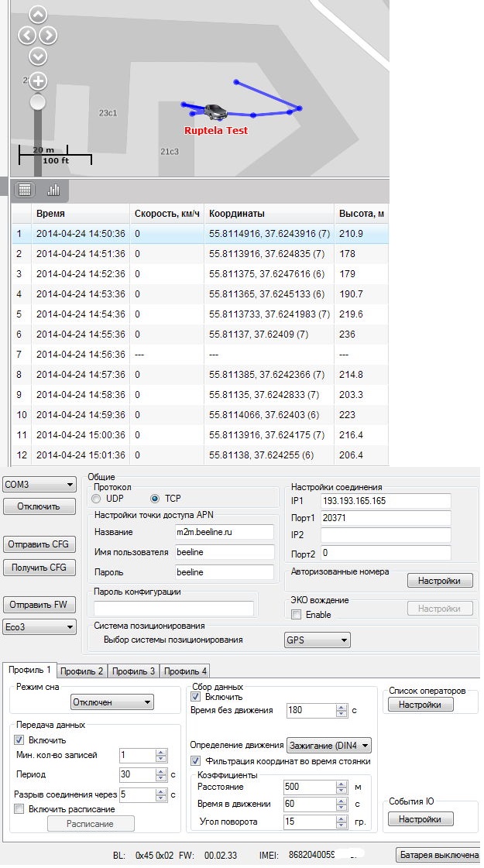Click the car marker on map

(216, 112)
